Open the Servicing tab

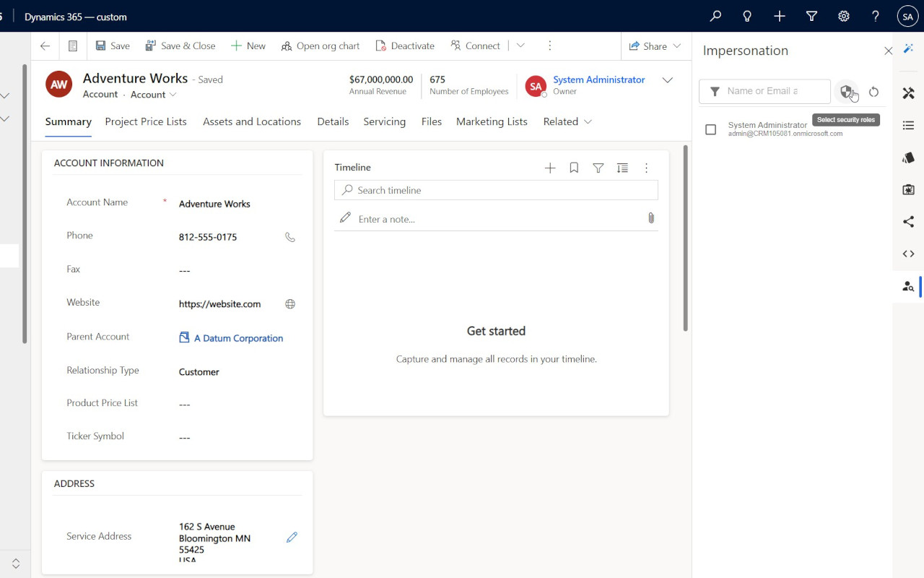[385, 121]
